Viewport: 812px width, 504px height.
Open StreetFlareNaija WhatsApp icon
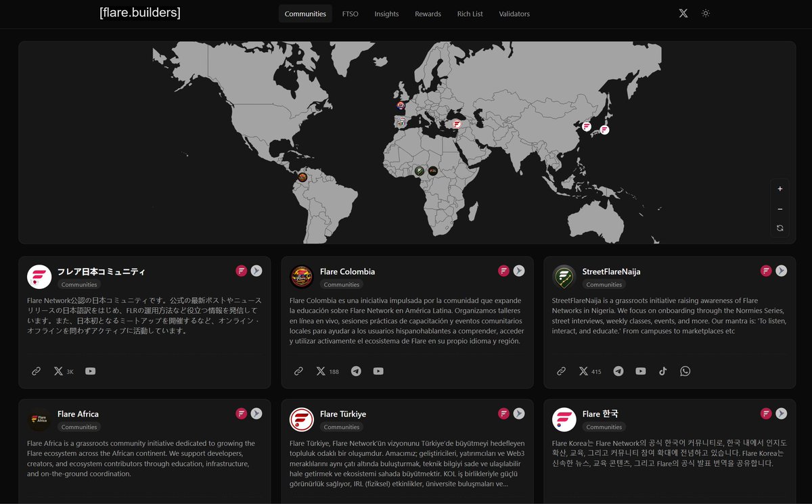685,371
